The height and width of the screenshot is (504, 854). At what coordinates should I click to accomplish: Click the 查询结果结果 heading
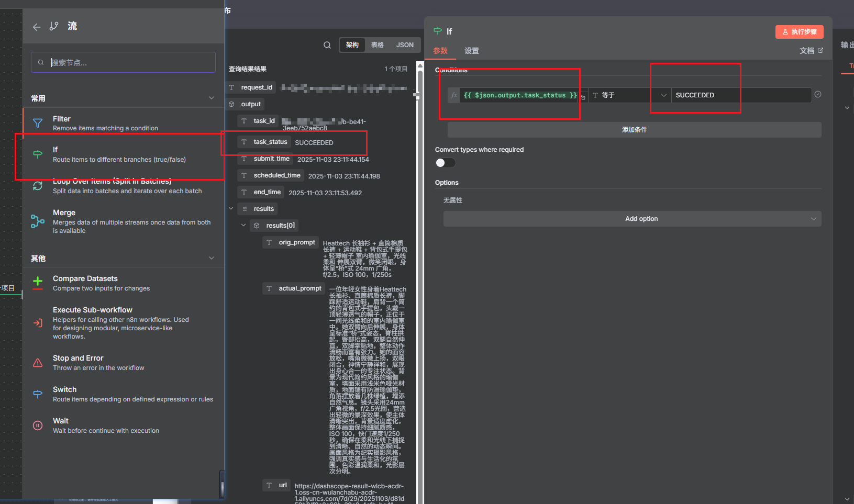click(248, 69)
